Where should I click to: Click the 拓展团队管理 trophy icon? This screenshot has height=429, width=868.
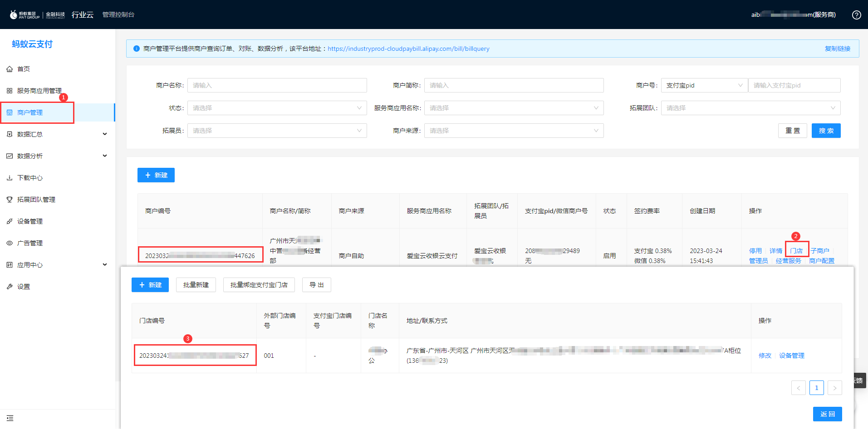coord(10,200)
